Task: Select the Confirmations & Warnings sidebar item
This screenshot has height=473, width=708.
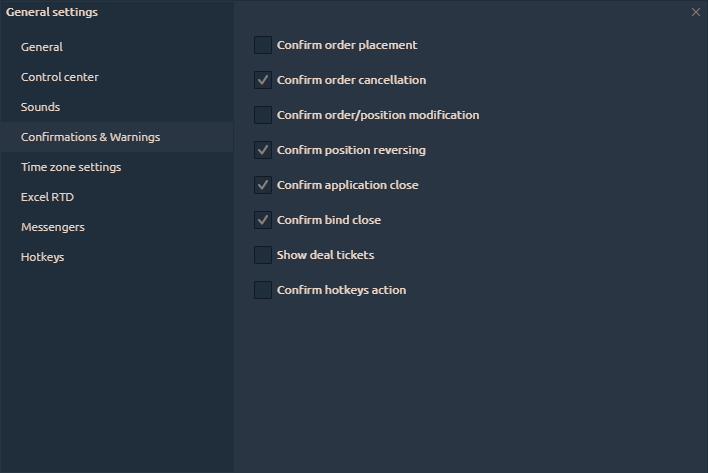Action: pyautogui.click(x=90, y=137)
